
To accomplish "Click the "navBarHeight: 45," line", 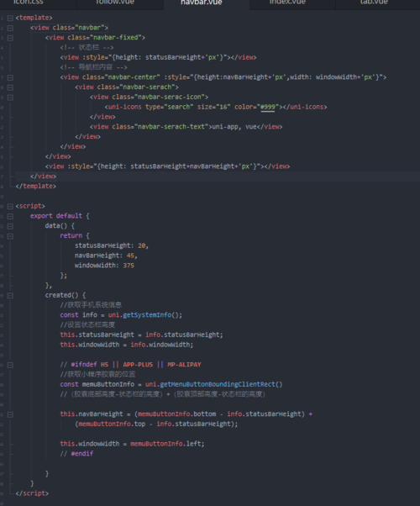I will [x=106, y=256].
